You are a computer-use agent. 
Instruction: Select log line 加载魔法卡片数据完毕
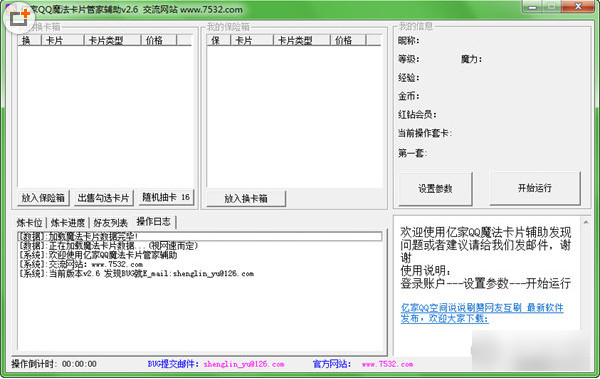200,237
